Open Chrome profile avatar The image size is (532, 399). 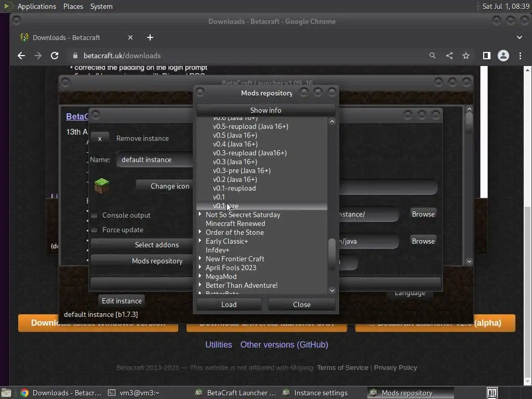[x=503, y=56]
